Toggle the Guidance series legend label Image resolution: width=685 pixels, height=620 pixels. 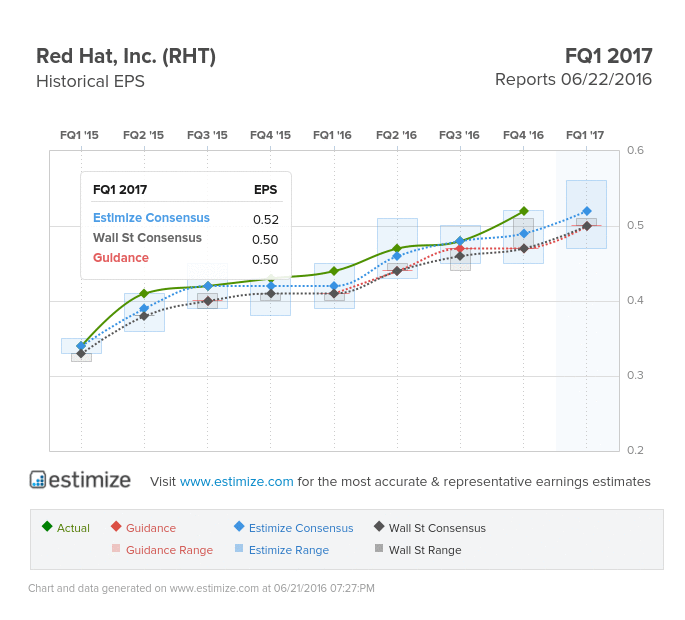coord(151,528)
